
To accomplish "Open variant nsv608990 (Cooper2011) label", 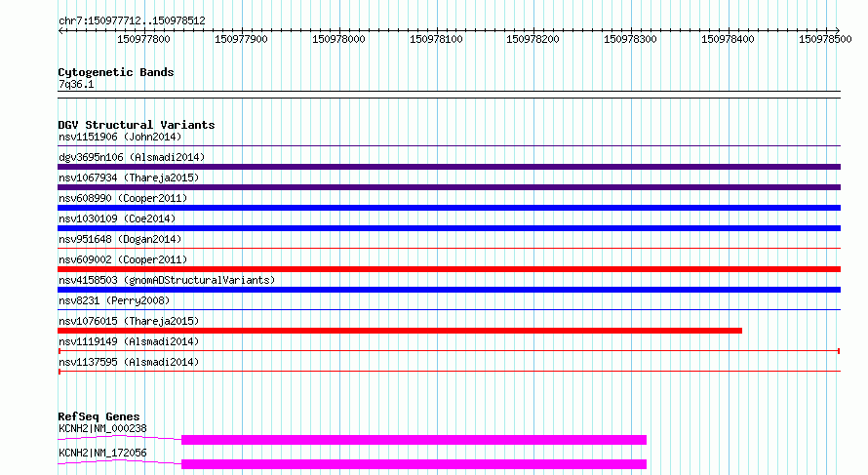I will point(123,198).
